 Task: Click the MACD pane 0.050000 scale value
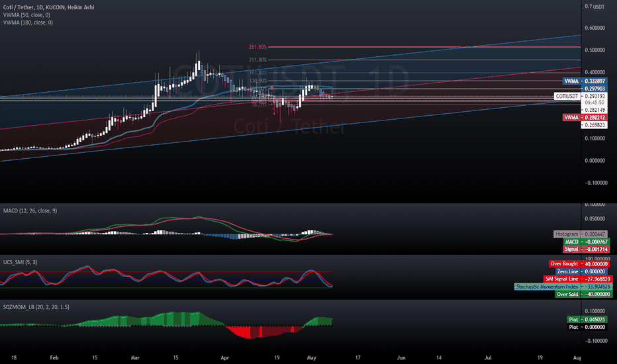pyautogui.click(x=594, y=218)
